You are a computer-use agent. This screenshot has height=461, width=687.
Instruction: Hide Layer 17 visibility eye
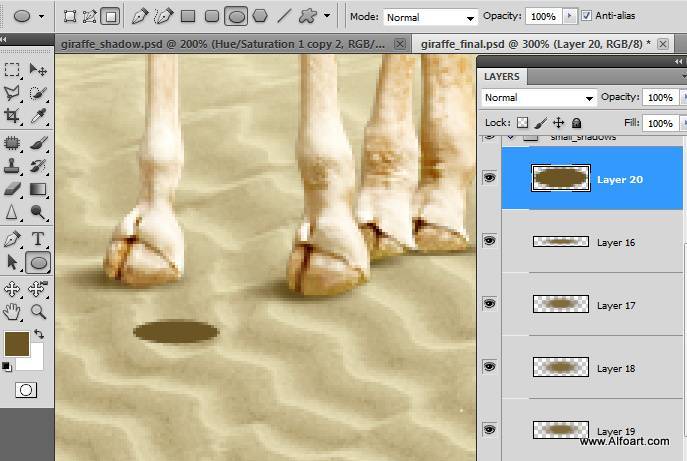click(x=490, y=304)
